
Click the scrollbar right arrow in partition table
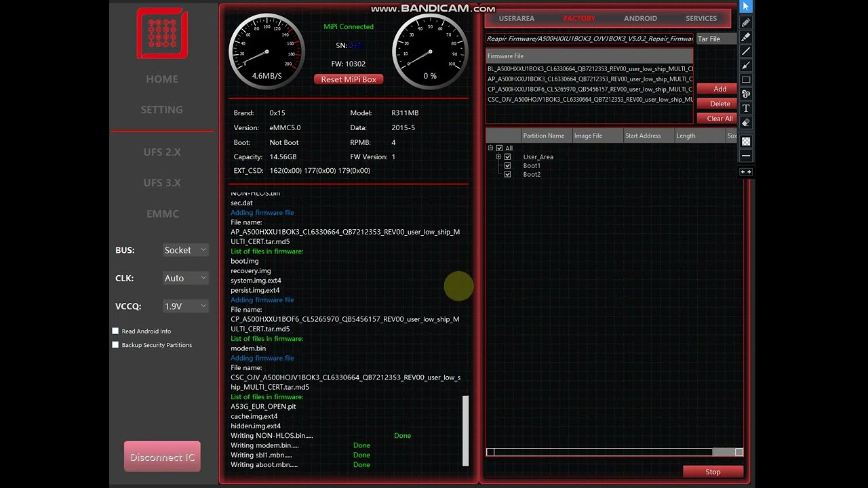[739, 452]
